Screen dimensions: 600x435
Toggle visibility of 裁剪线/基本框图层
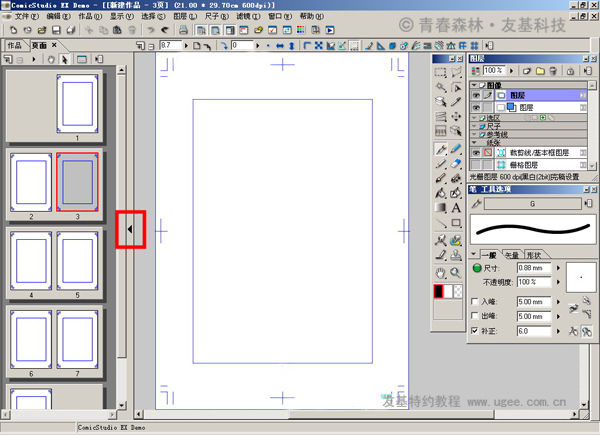[x=476, y=153]
